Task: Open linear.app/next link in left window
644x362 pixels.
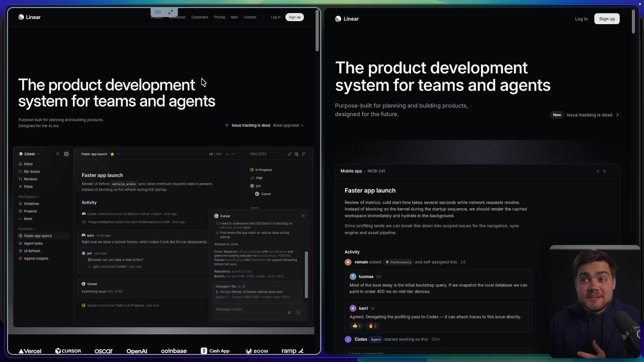Action: pyautogui.click(x=288, y=125)
